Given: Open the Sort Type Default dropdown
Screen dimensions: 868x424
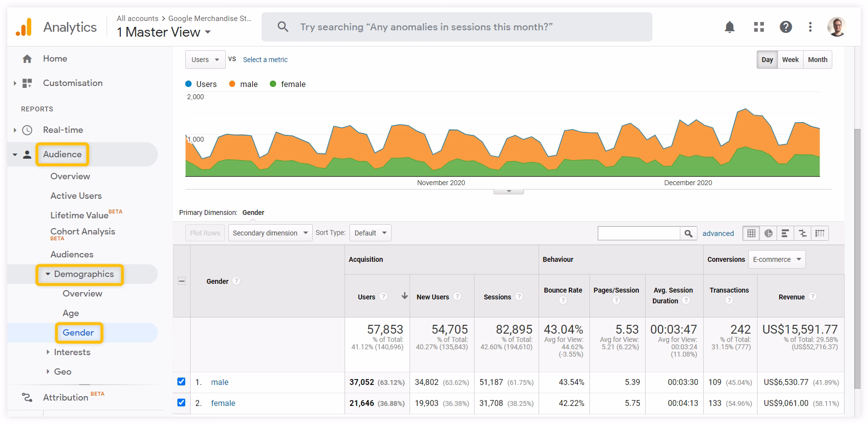Looking at the screenshot, I should coord(370,233).
